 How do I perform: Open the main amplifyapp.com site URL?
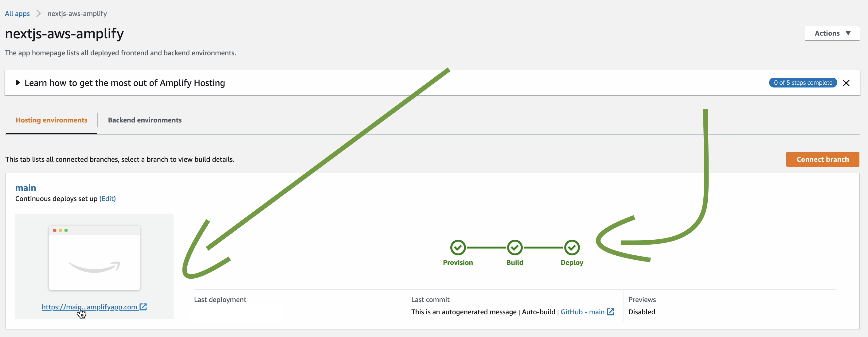[x=89, y=307]
